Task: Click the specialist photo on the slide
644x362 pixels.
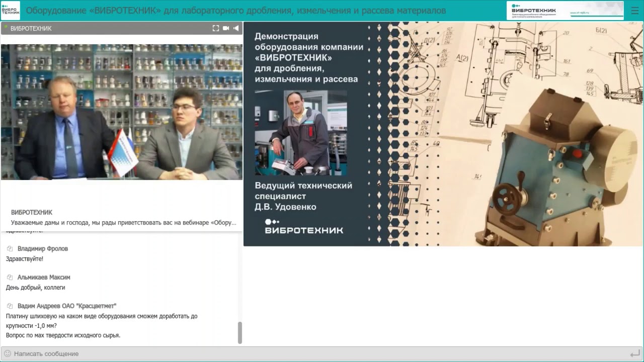Action: pos(300,133)
